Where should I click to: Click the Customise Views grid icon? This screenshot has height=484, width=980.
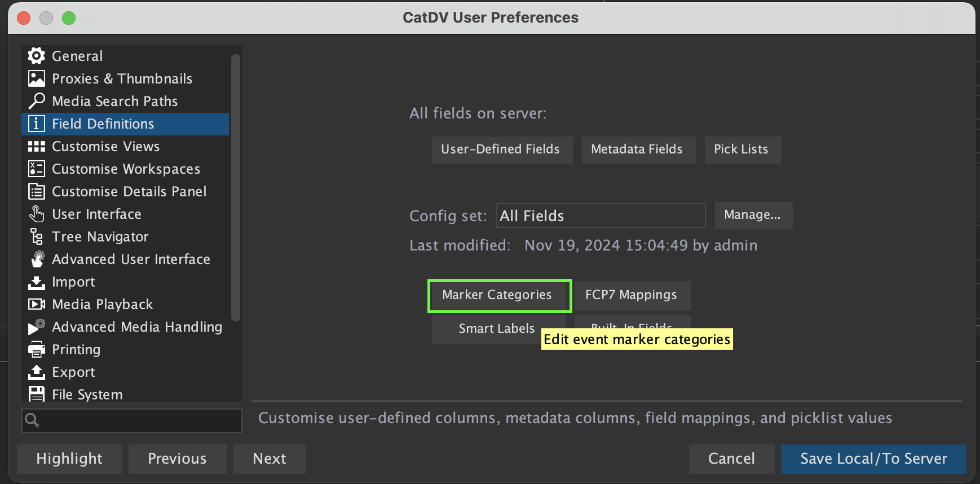tap(37, 146)
